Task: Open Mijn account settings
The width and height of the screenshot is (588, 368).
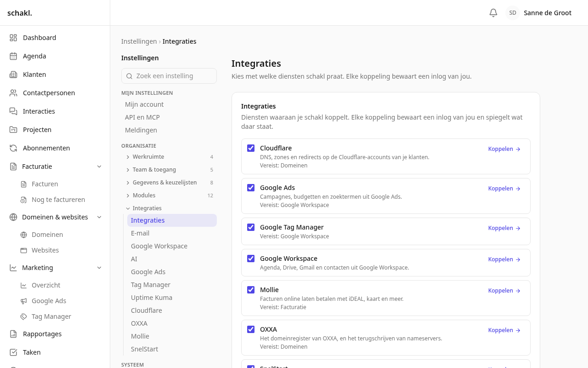Action: coord(169,104)
